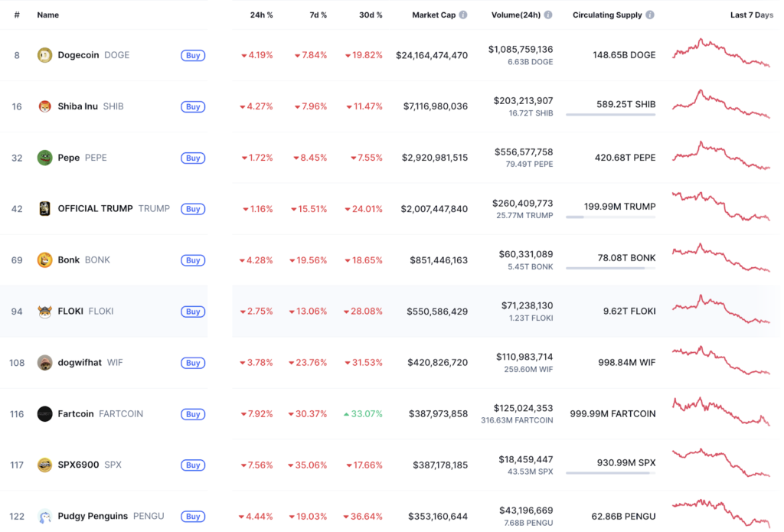The height and width of the screenshot is (532, 784).
Task: Sort by Market Cap column header
Action: pyautogui.click(x=433, y=15)
